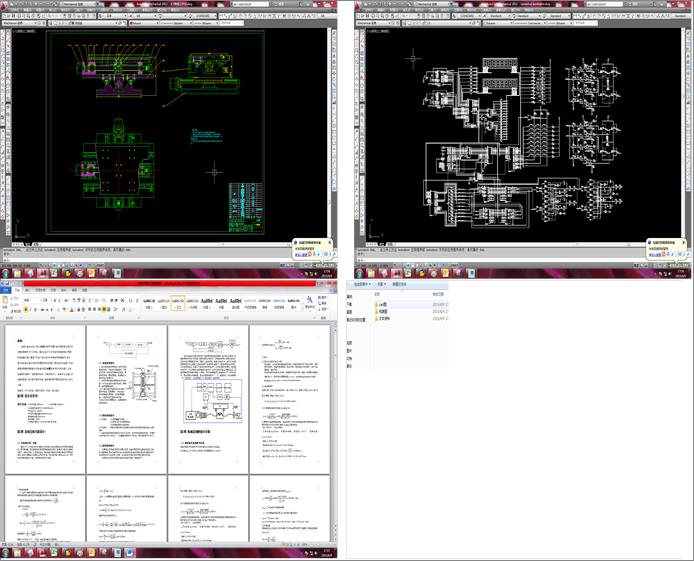Viewport: 694px width, 561px height.
Task: Open the Mechanical workspace dropdown in right AutoCAD toolbar
Action: click(x=374, y=23)
